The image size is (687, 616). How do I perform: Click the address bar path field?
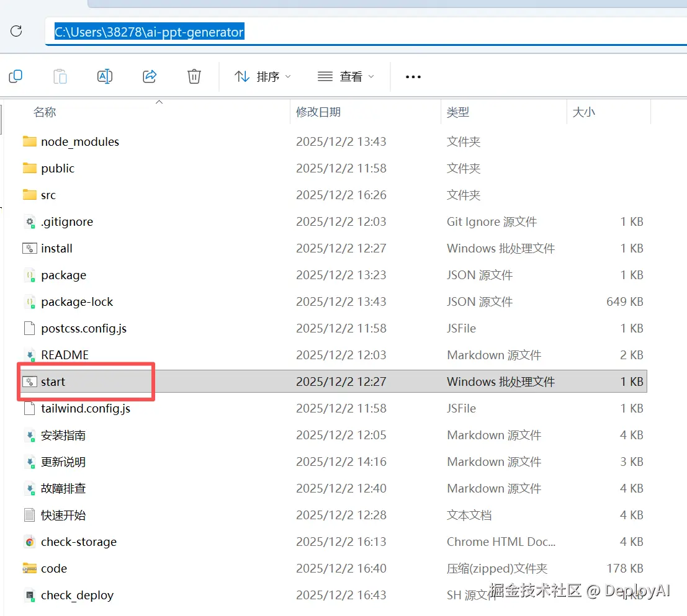[x=366, y=32]
